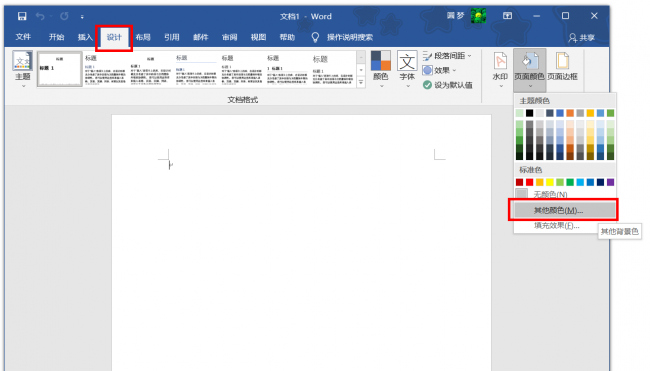This screenshot has height=371, width=650.
Task: Click the Redo icon in title bar
Action: coord(64,16)
